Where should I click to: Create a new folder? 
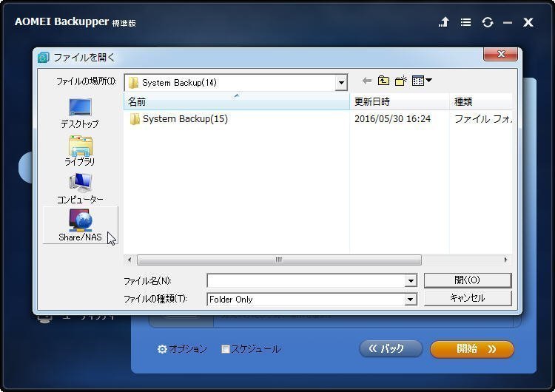pyautogui.click(x=400, y=81)
